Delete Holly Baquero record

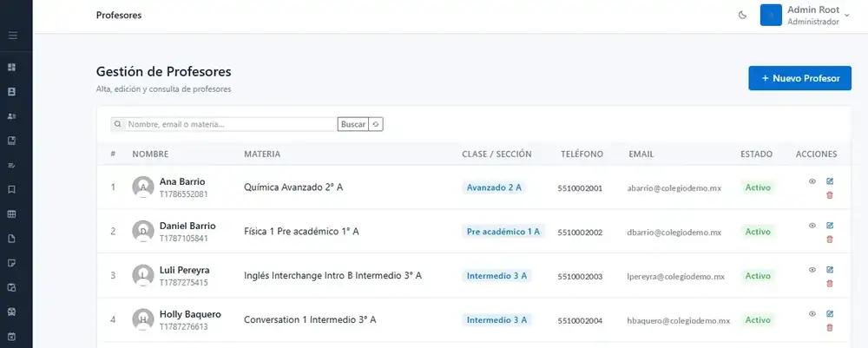tap(829, 327)
